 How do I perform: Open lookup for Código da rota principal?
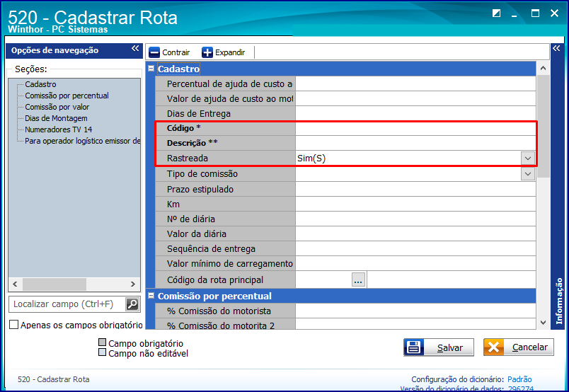[358, 279]
